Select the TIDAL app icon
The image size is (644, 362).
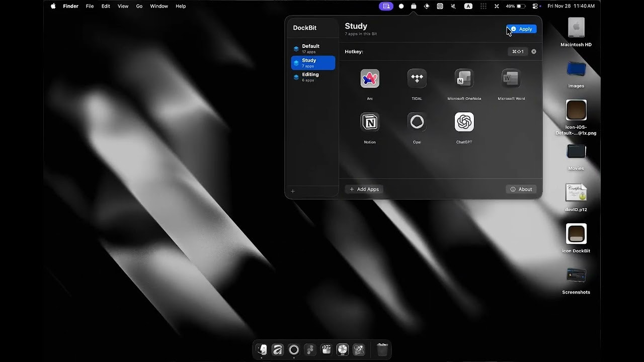tap(417, 78)
